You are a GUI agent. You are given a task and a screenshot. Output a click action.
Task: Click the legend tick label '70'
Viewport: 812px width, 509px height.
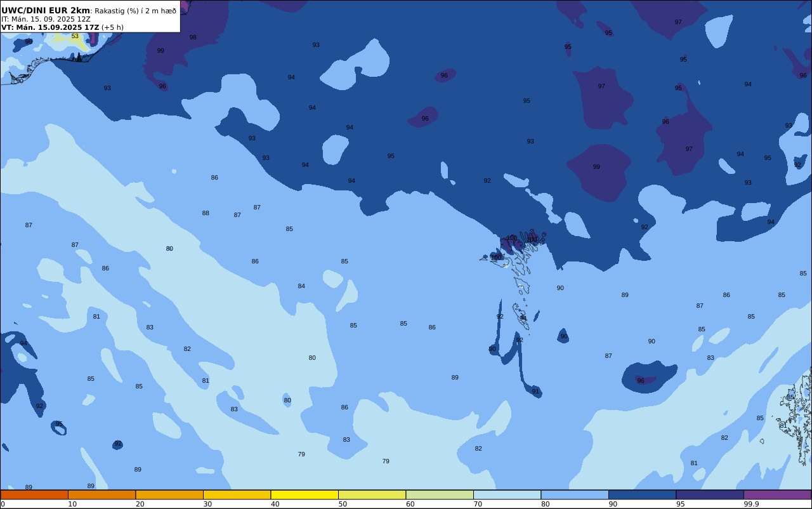(x=478, y=504)
